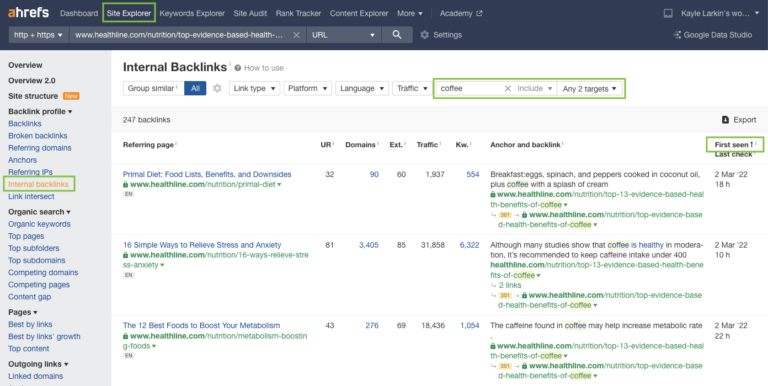Select Internal backlinks in sidebar

[38, 184]
